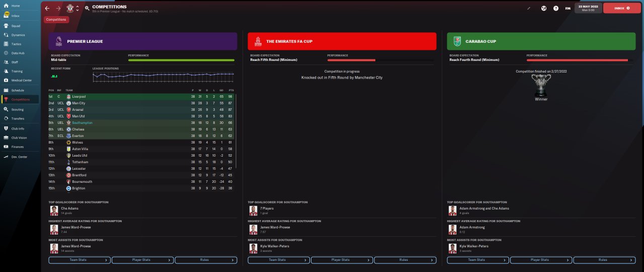This screenshot has width=644, height=272.
Task: Select the Competitions tab pill
Action: coord(56,20)
